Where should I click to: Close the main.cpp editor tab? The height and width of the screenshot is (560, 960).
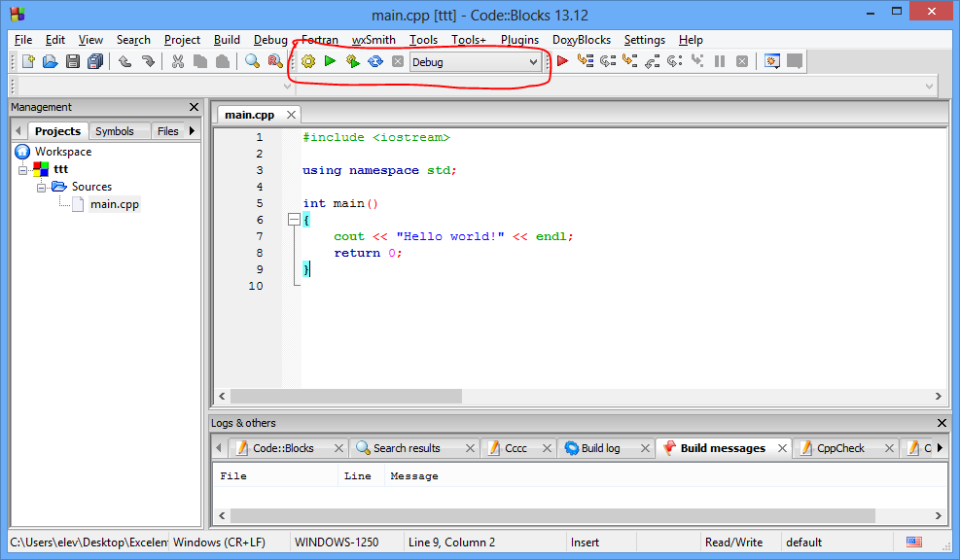point(292,115)
